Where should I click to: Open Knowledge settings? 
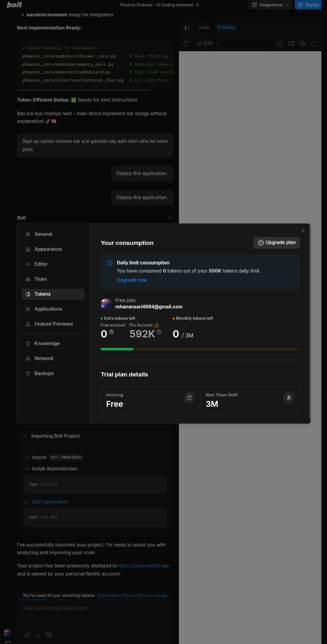(53, 343)
